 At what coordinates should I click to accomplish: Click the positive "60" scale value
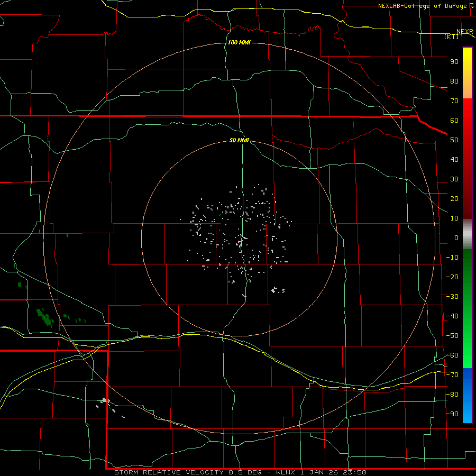454,120
